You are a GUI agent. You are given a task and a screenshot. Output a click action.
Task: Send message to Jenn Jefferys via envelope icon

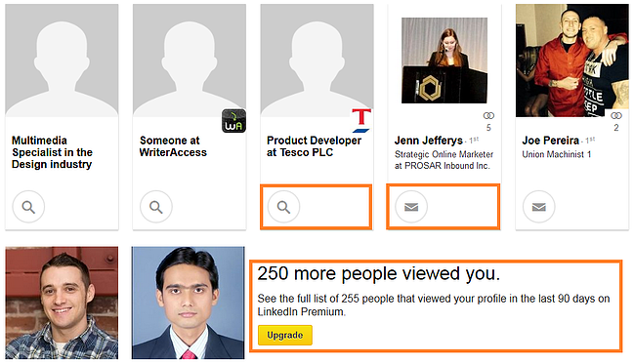click(x=411, y=207)
